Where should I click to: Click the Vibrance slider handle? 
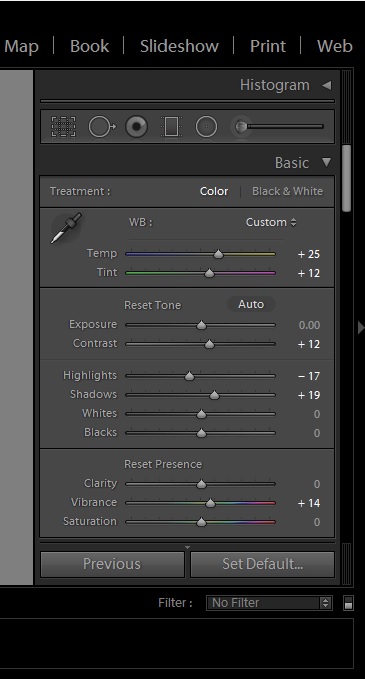[x=210, y=503]
